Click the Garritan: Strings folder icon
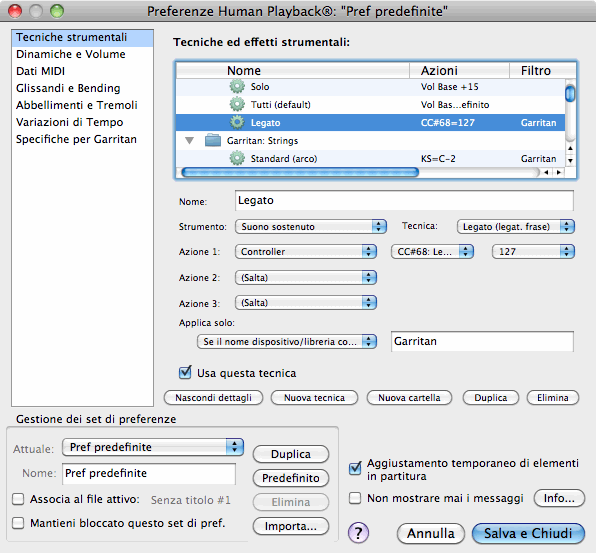 tap(213, 141)
